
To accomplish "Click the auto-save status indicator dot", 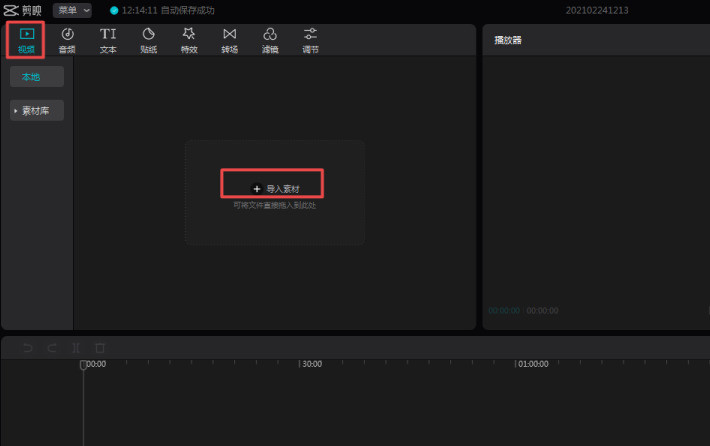I will coord(114,10).
